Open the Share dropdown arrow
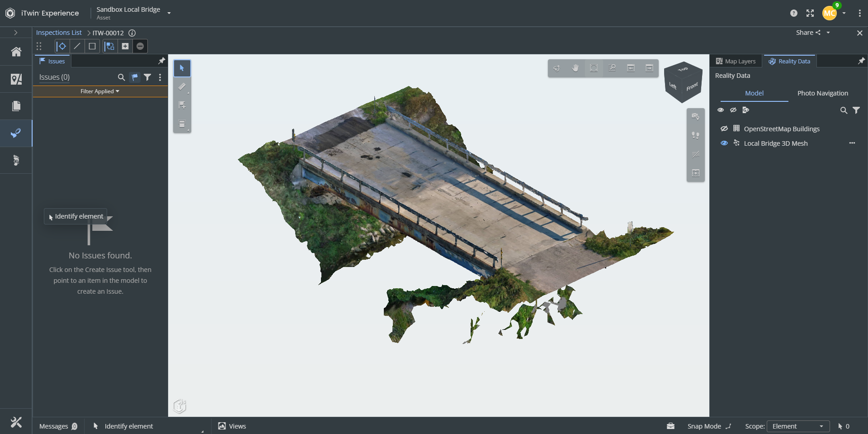 pos(828,33)
